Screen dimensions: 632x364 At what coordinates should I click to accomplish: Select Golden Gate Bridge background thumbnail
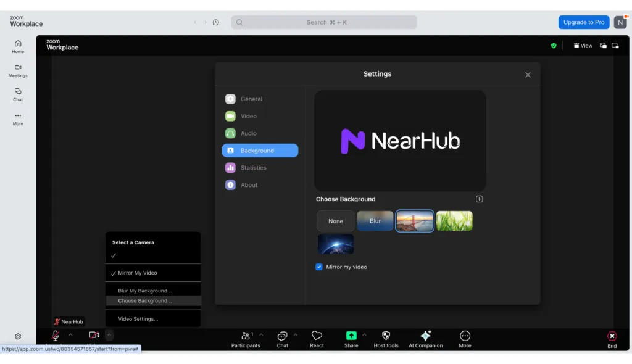click(414, 221)
